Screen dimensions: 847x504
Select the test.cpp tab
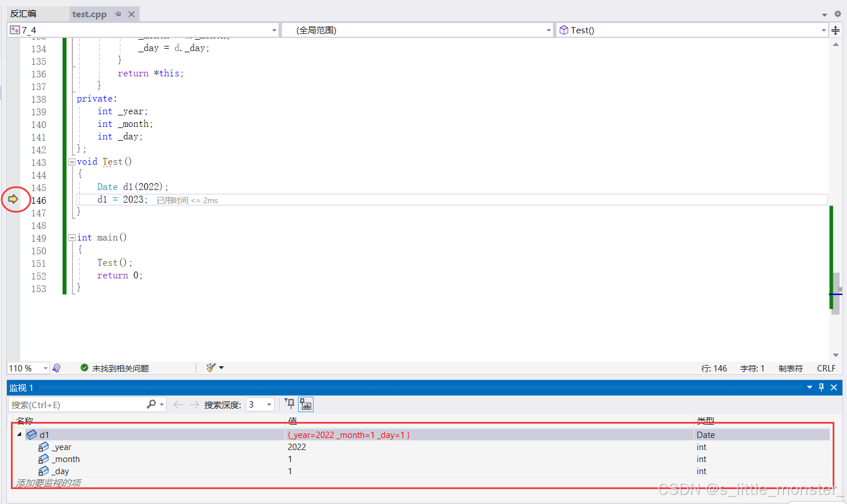(90, 14)
